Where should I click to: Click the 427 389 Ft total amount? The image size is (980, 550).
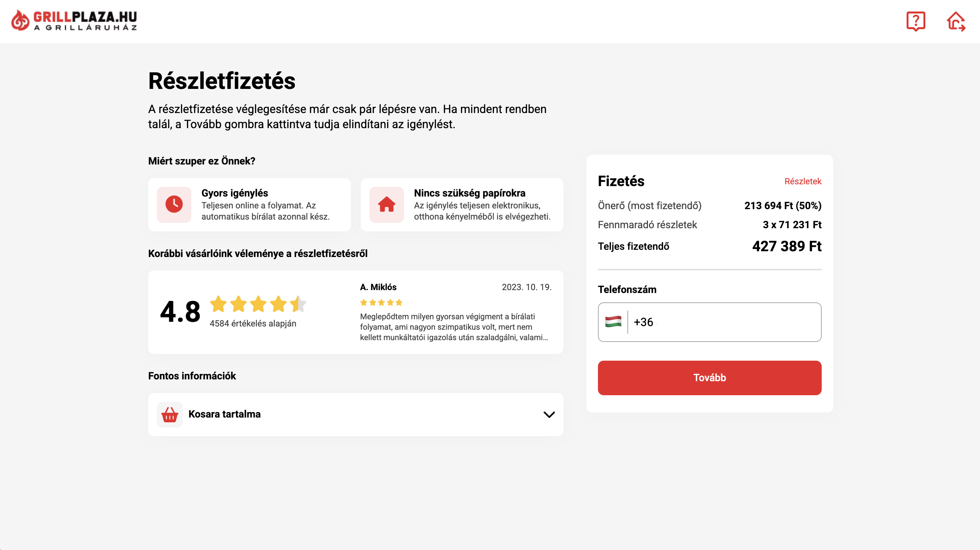coord(786,246)
